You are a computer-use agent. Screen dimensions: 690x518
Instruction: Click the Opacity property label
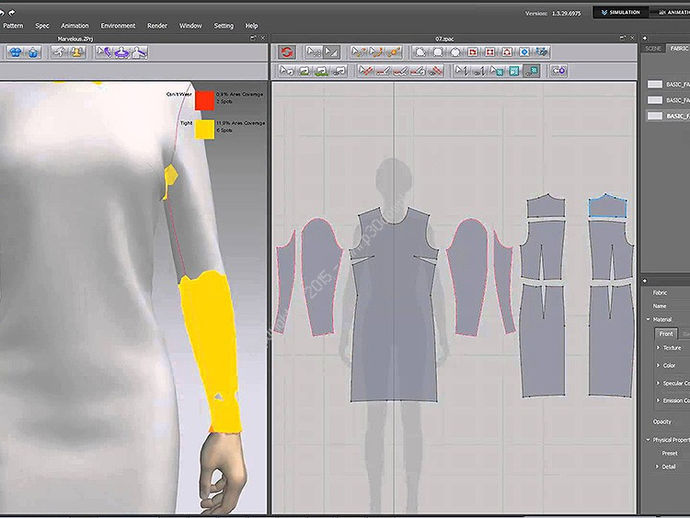click(662, 422)
